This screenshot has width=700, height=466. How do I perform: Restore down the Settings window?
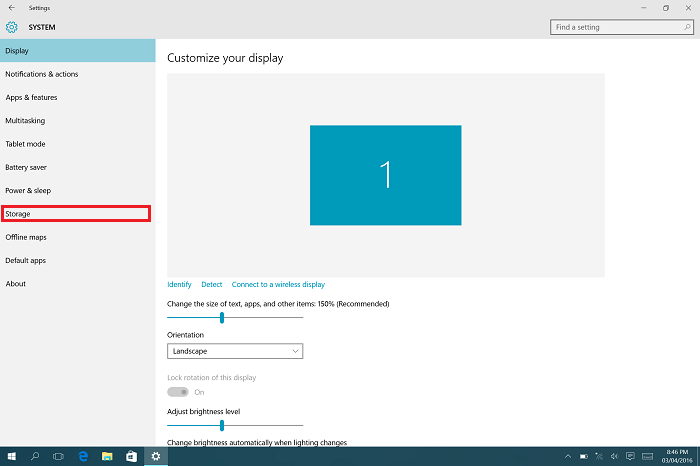click(666, 8)
